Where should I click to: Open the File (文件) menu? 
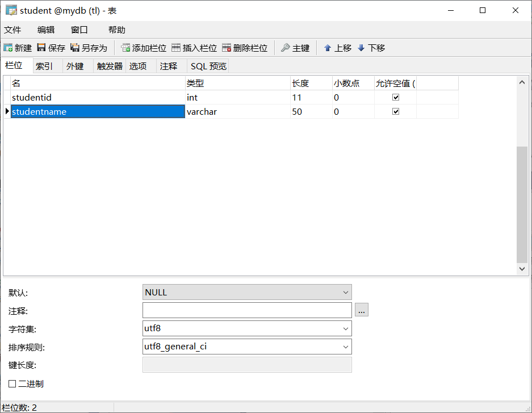click(12, 30)
